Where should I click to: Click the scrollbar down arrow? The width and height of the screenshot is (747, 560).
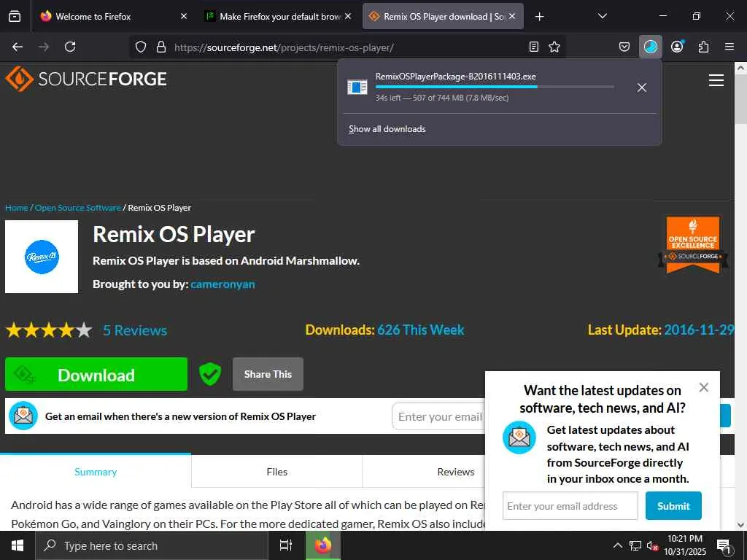740,525
